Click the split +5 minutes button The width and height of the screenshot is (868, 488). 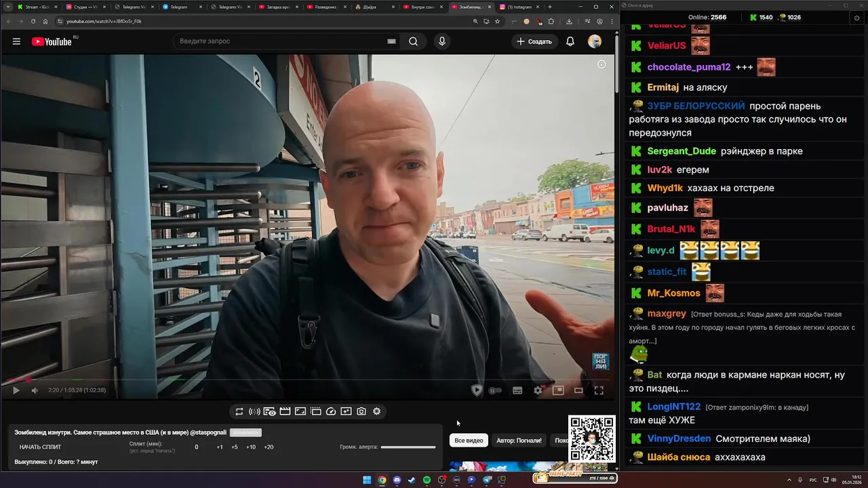point(235,447)
